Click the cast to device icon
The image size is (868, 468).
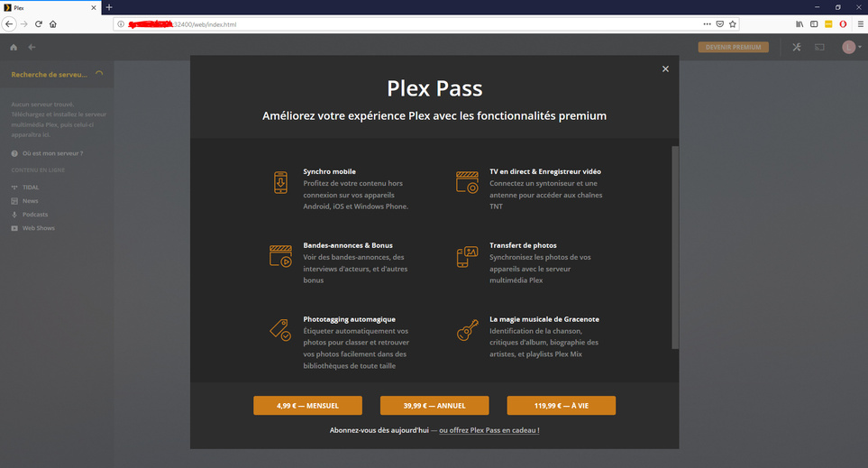[x=819, y=48]
